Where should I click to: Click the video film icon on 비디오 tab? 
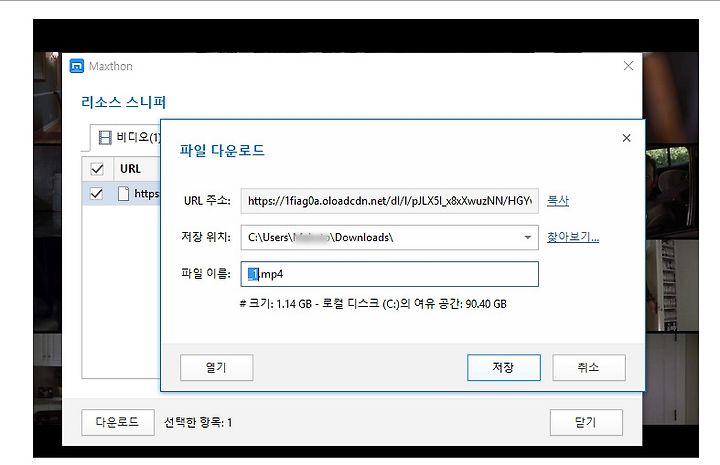click(105, 137)
